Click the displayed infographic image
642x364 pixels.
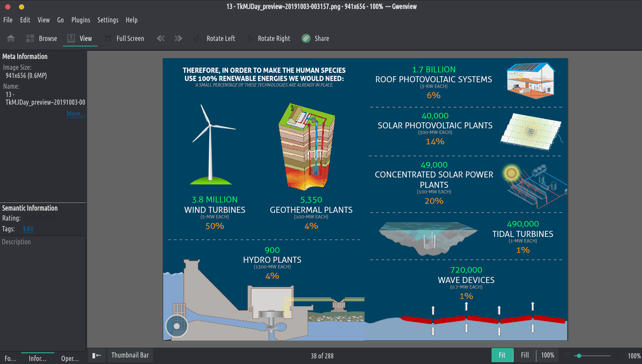tap(365, 199)
